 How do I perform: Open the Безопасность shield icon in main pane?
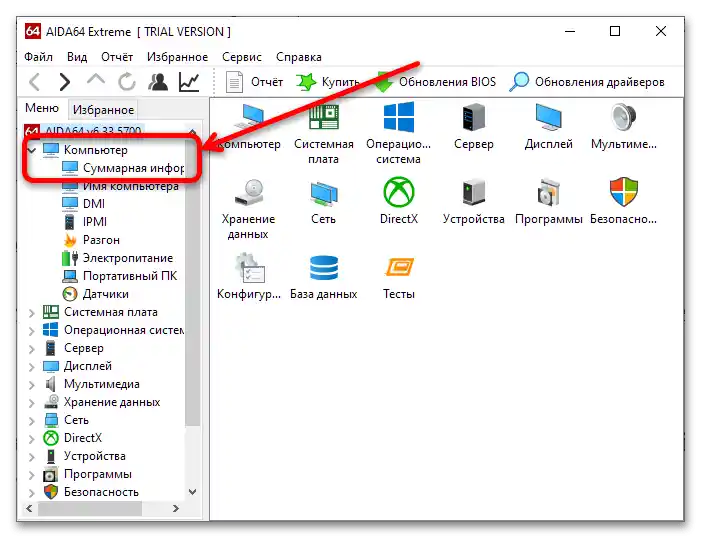click(624, 202)
